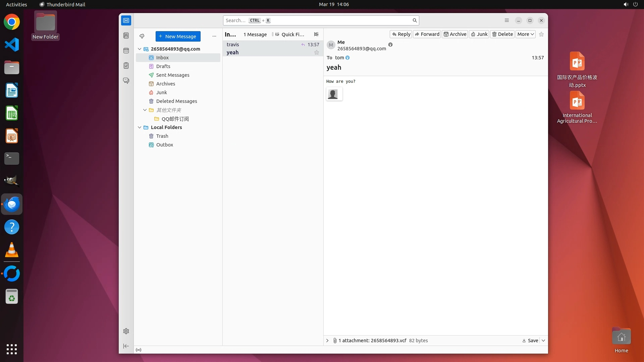Collapse the 2658564893@qq.com account tree
The width and height of the screenshot is (644, 362).
pyautogui.click(x=140, y=49)
